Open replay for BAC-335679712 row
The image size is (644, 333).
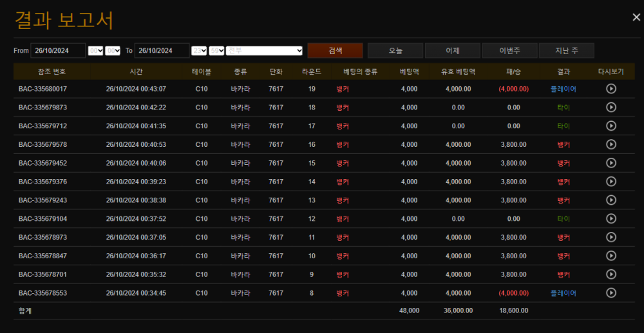pos(611,126)
